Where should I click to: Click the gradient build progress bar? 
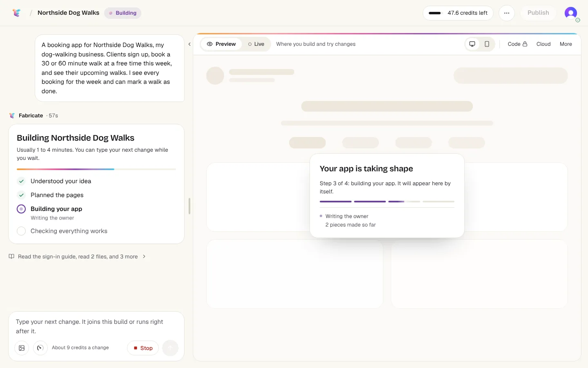(x=96, y=169)
